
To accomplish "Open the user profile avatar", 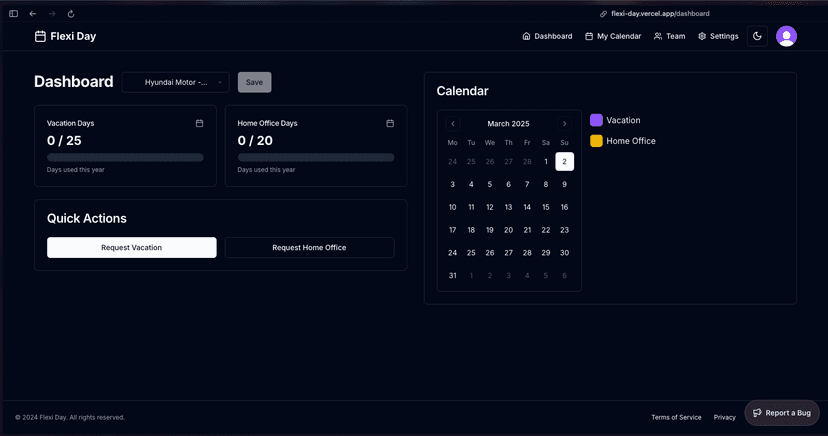I will pyautogui.click(x=786, y=36).
